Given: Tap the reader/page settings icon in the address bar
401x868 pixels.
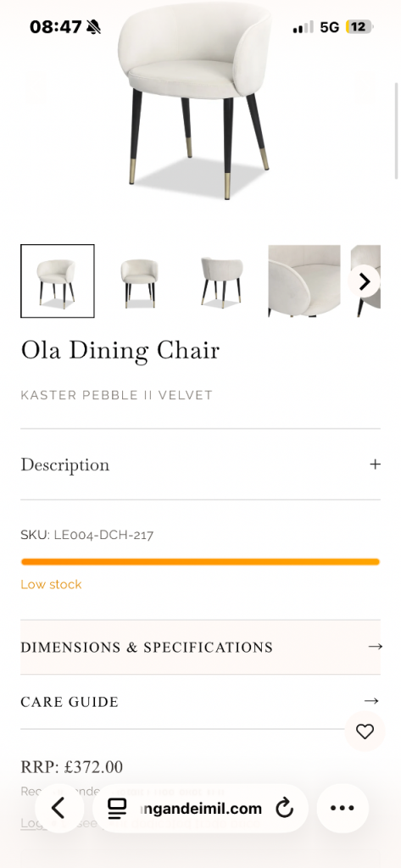Looking at the screenshot, I should [x=117, y=808].
